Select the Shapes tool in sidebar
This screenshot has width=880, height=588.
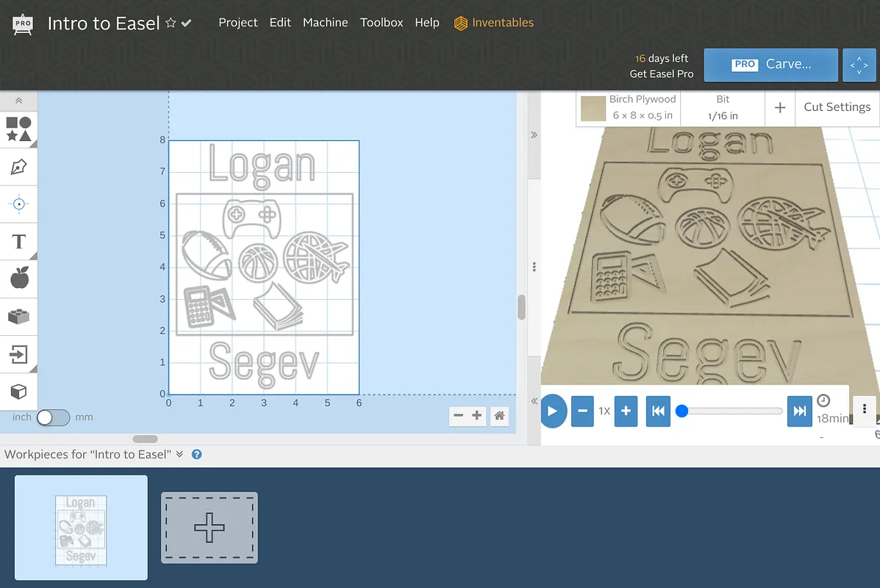point(18,129)
